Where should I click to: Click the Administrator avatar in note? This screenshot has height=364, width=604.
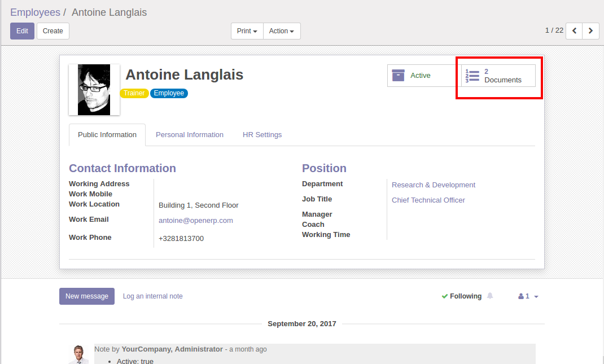[x=78, y=354]
